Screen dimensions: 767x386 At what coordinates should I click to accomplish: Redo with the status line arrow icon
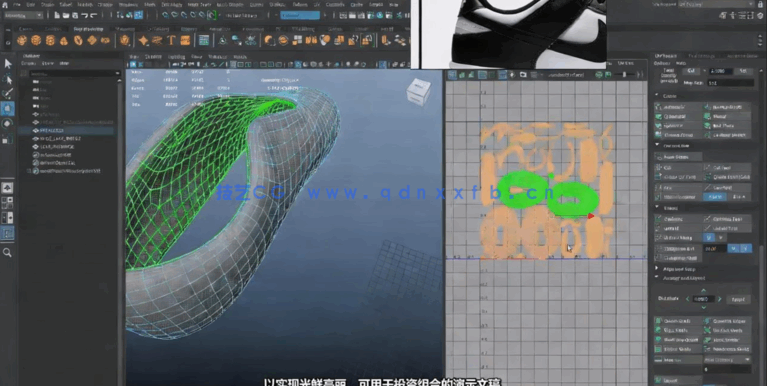(x=93, y=15)
